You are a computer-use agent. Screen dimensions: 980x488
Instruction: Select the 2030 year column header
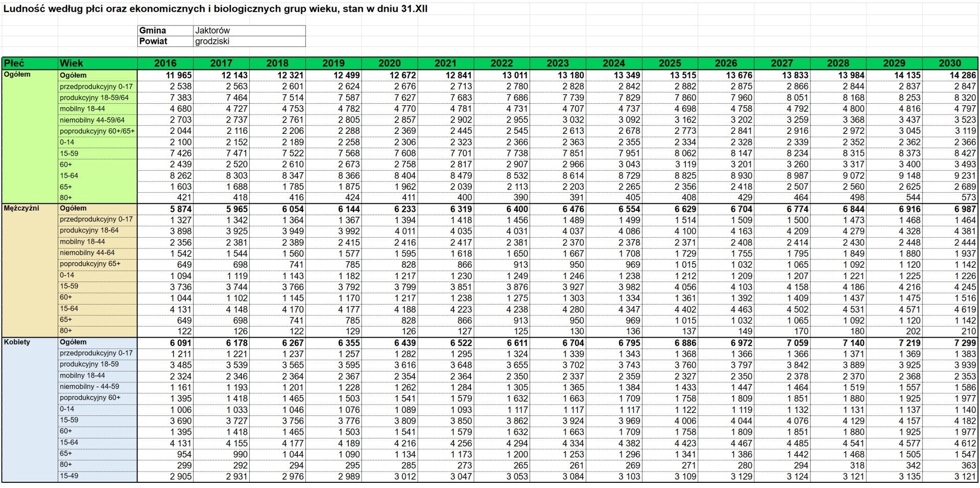(x=950, y=63)
